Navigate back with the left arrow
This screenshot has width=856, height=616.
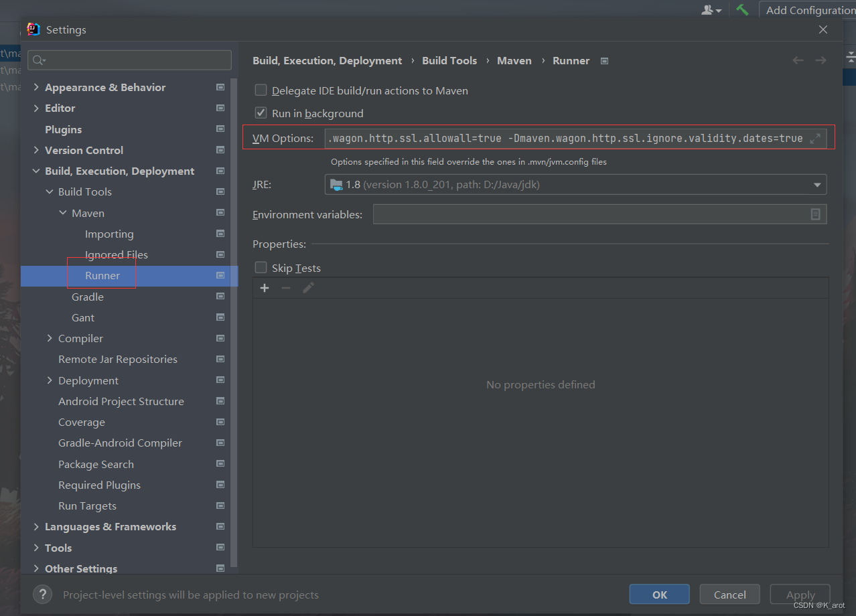798,60
